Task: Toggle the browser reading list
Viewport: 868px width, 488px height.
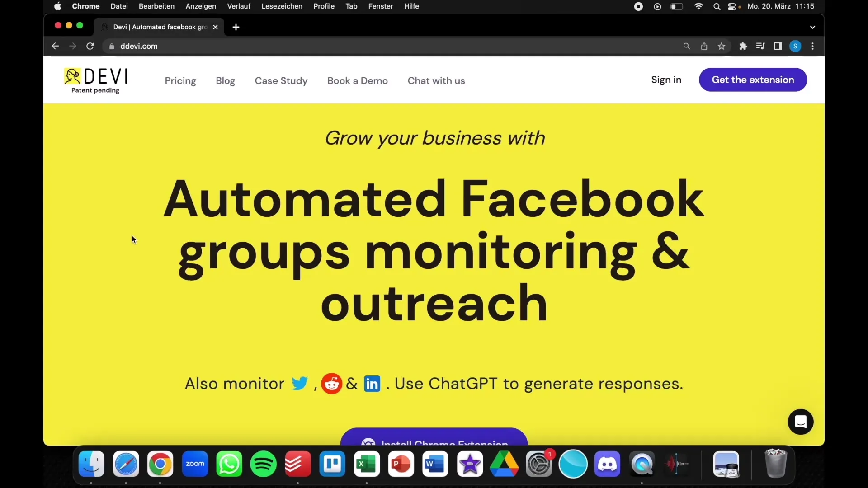Action: click(760, 46)
